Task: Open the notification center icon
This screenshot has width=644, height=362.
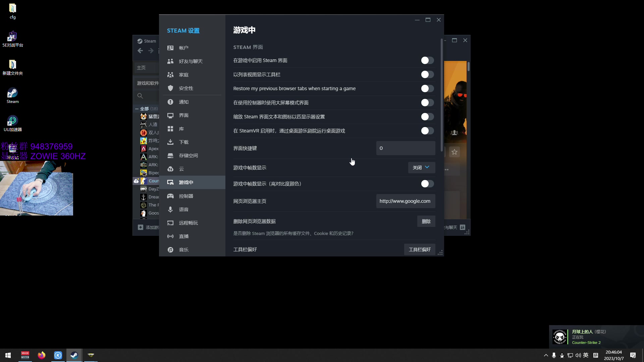Action: tap(633, 355)
